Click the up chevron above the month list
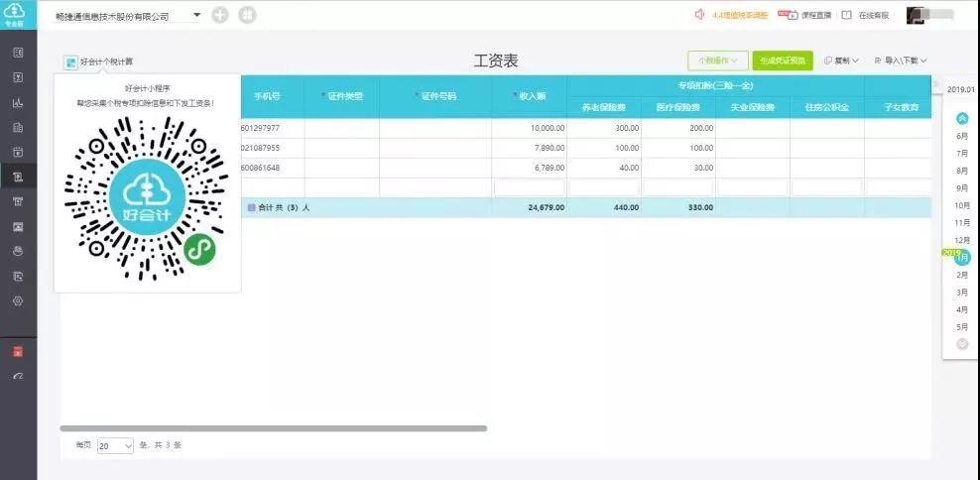Screen dimensions: 980x480 [962, 118]
